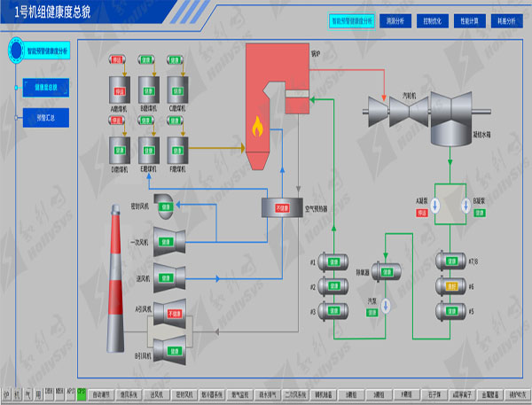Click the red status tag under A凝泵

(422, 213)
